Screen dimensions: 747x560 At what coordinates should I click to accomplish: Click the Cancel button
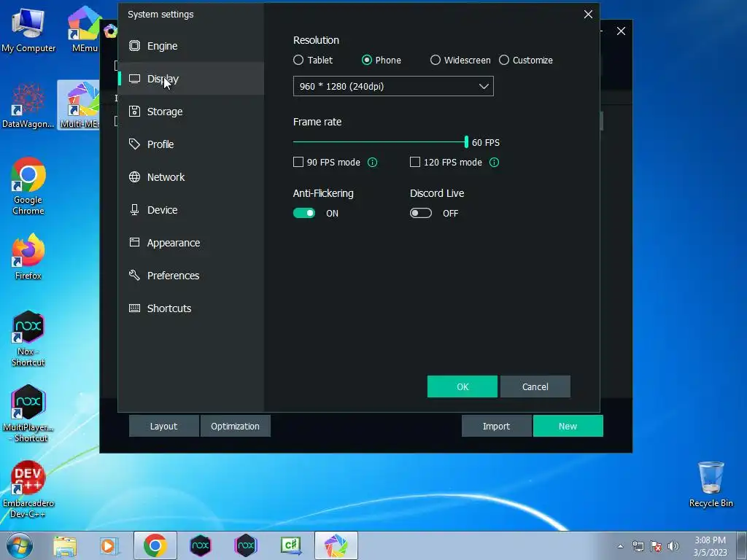click(x=535, y=386)
